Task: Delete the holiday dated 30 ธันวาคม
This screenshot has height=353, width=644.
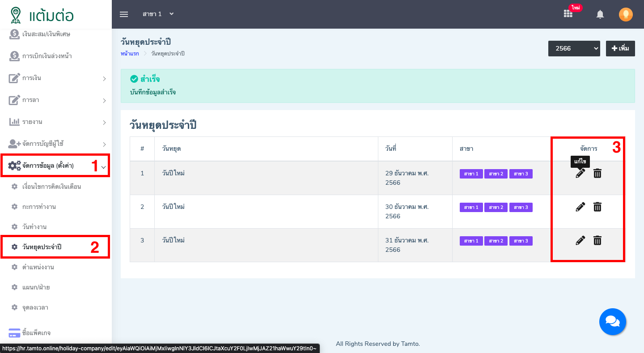Action: tap(597, 207)
